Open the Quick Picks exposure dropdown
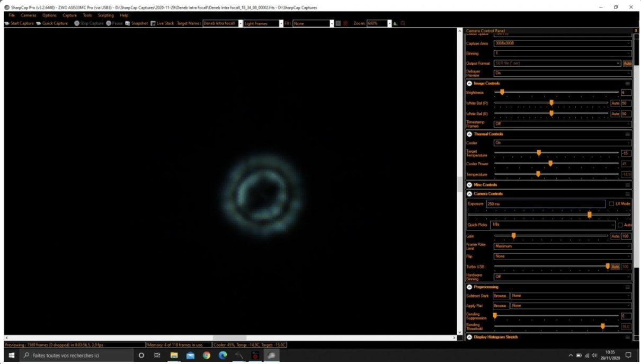 point(553,225)
